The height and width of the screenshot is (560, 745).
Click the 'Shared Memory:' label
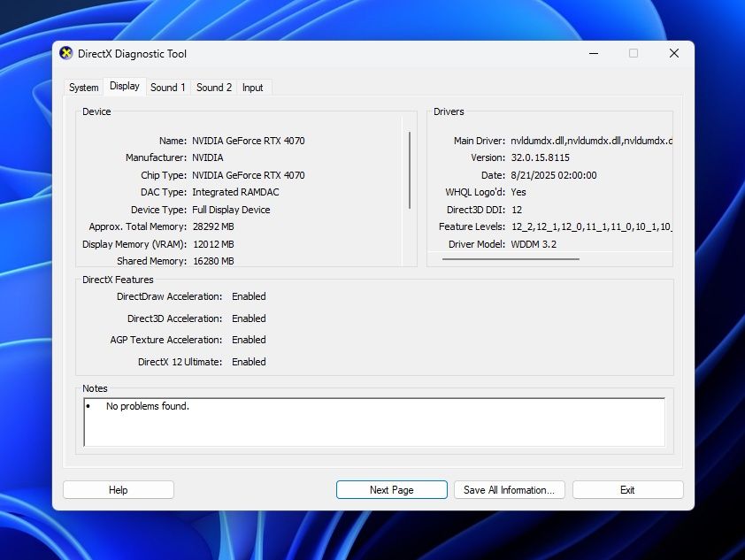[151, 261]
